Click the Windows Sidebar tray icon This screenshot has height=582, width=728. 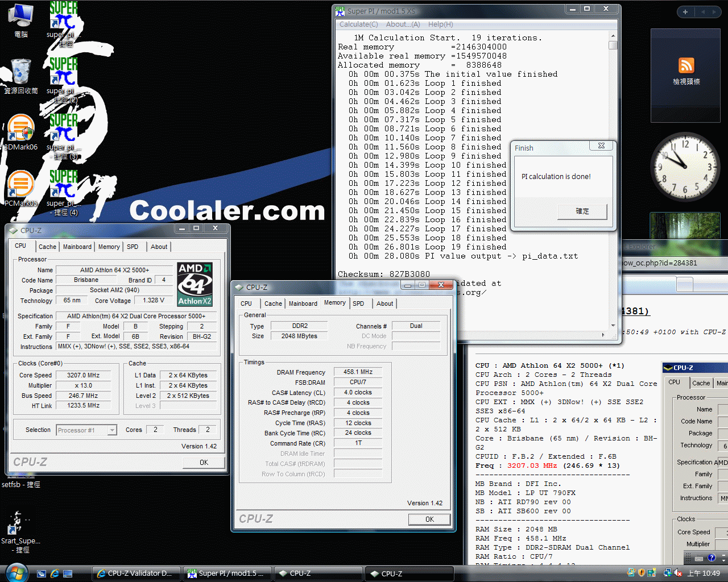click(652, 573)
